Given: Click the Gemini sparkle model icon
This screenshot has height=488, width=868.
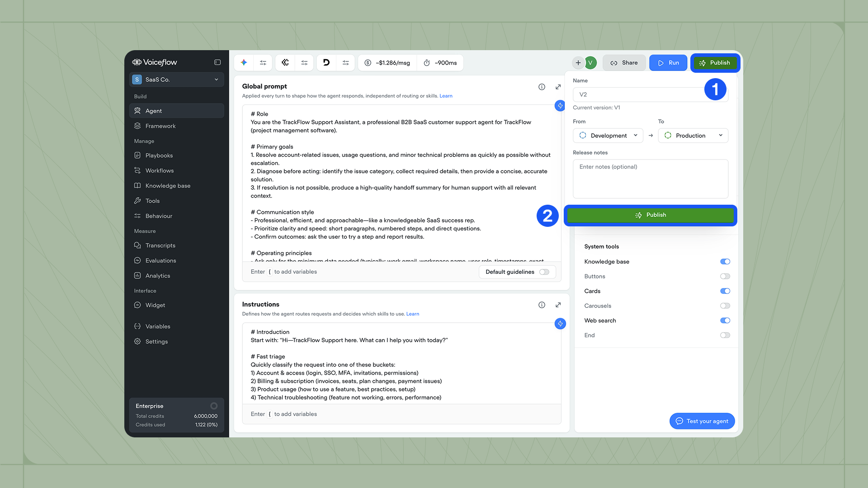Looking at the screenshot, I should (244, 63).
